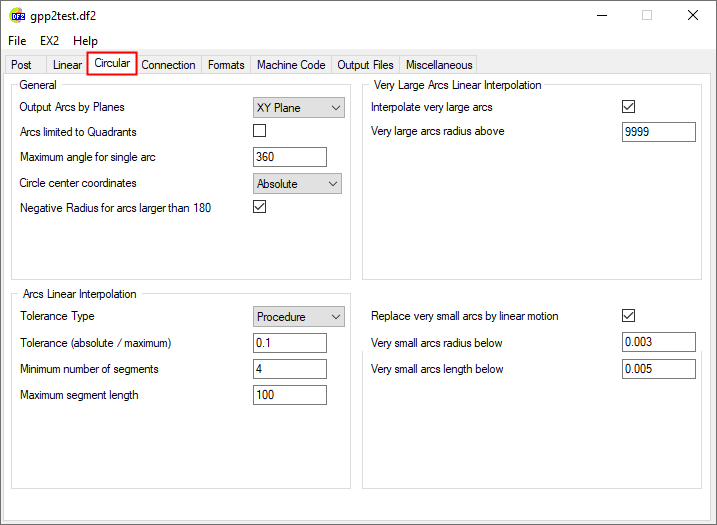Open the File menu

tap(17, 41)
